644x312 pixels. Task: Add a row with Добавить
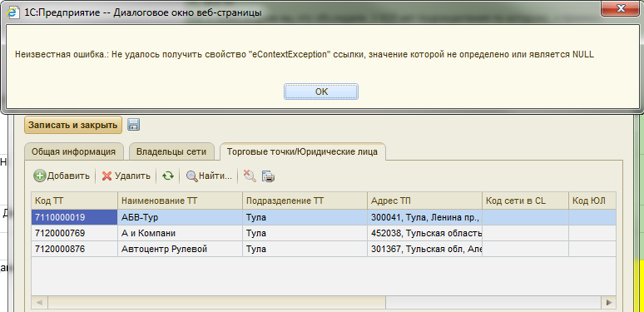click(62, 176)
